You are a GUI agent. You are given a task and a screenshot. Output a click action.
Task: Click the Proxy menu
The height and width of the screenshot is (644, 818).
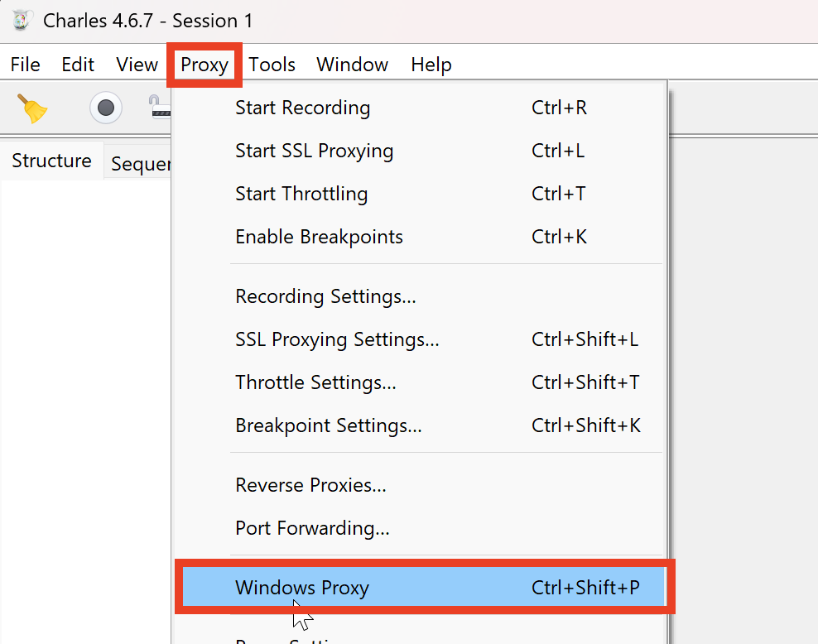204,65
